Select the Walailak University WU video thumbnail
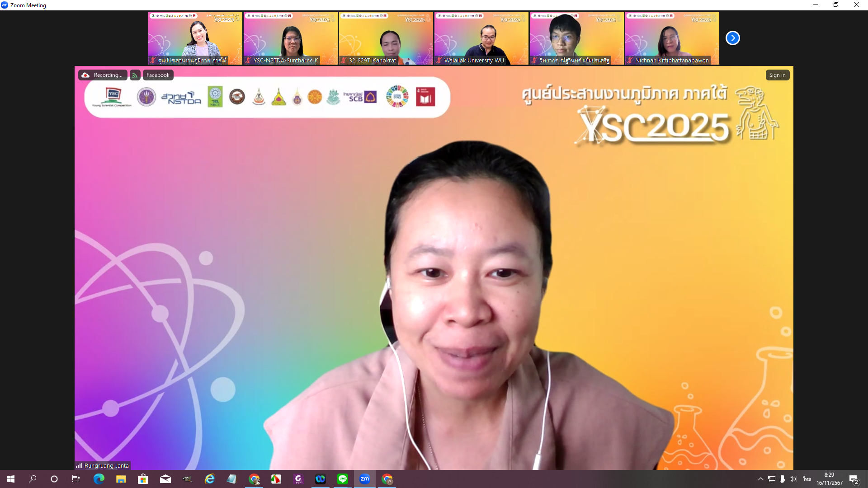The width and height of the screenshot is (868, 488). coord(481,38)
